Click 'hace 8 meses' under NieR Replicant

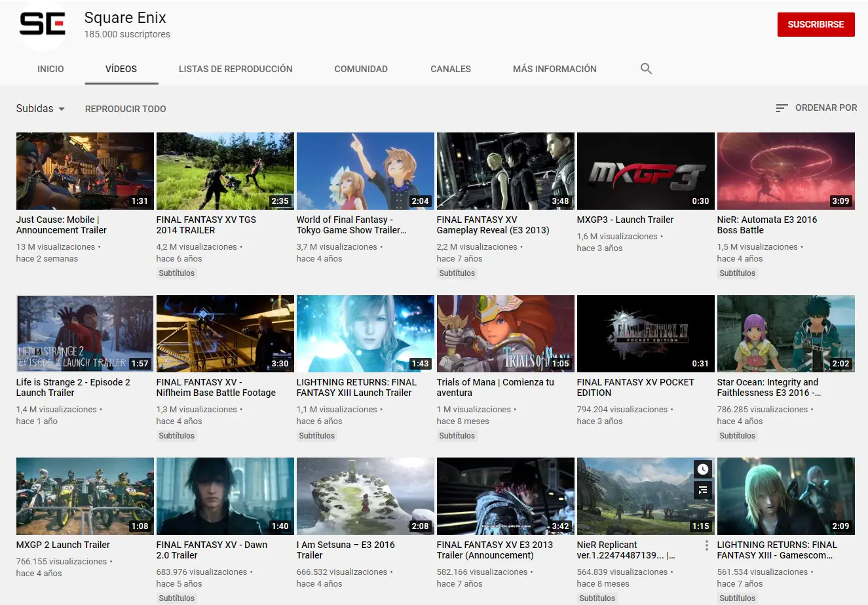(x=603, y=584)
